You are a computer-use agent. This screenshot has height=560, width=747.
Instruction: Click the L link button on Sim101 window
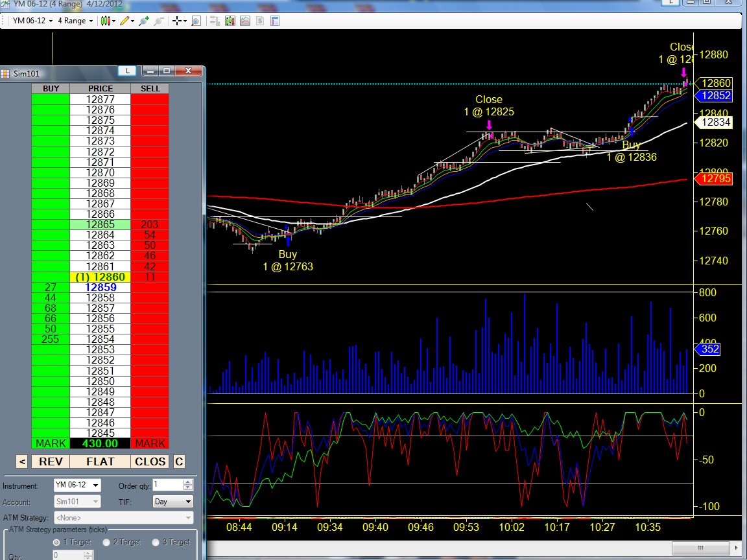(127, 71)
